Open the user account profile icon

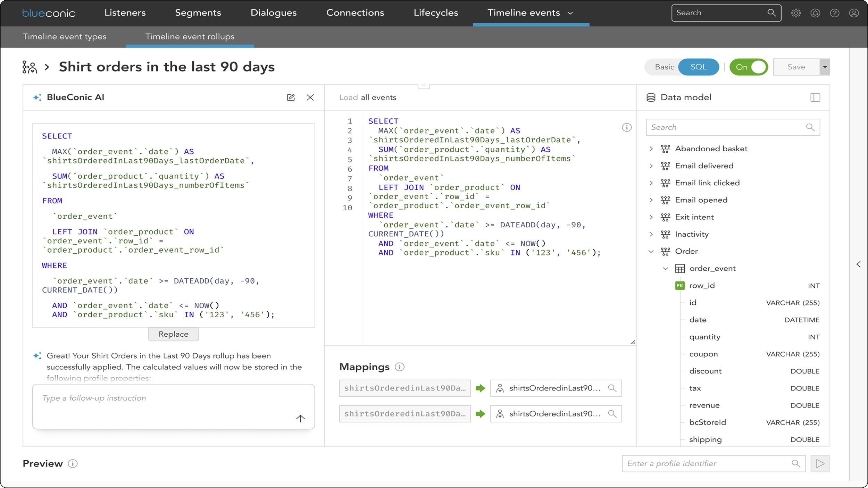point(854,13)
